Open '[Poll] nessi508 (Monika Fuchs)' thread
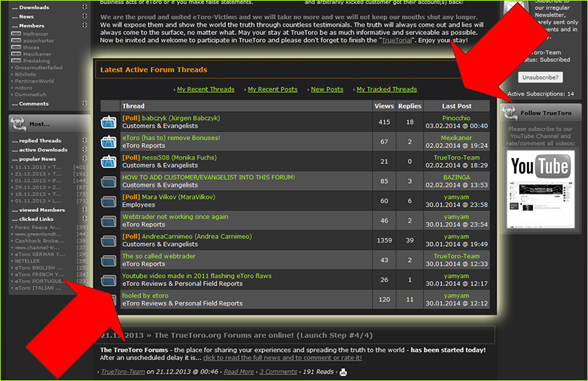 (169, 157)
